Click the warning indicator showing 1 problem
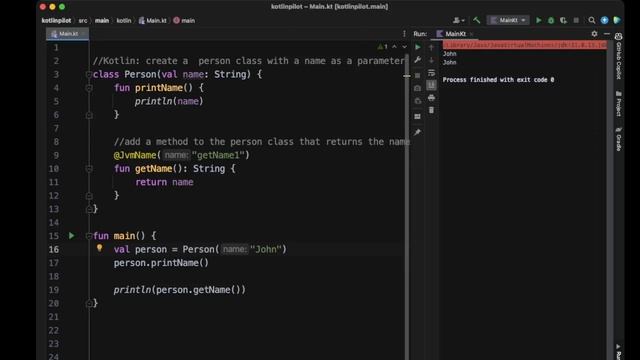 pos(382,47)
